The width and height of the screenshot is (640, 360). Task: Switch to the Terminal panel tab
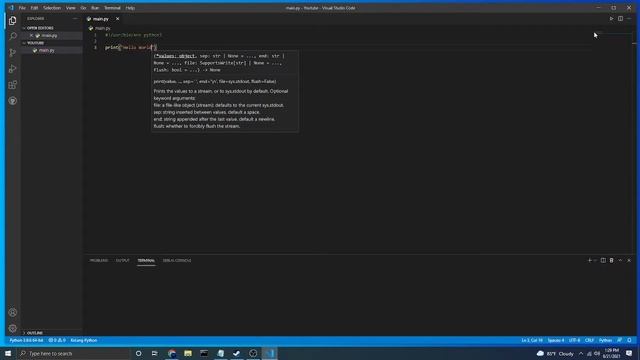(146, 260)
